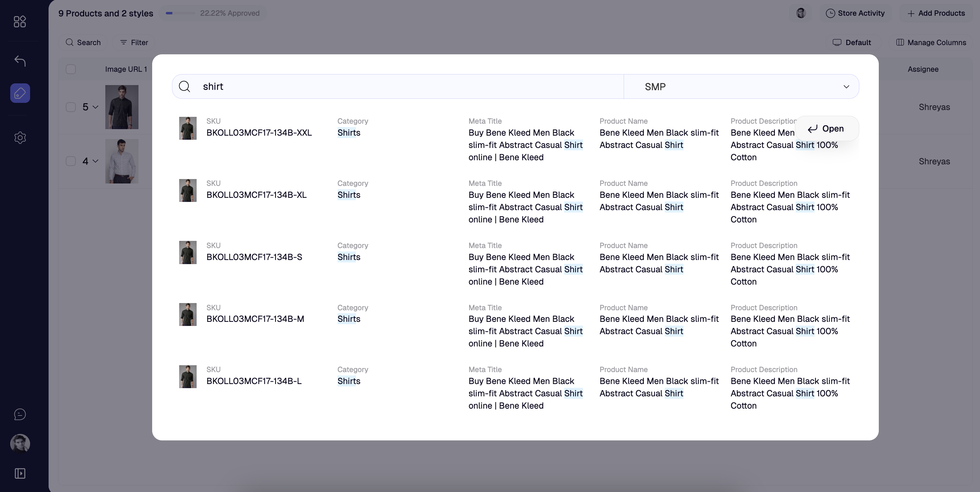Tick the select-all header checkbox
Image resolution: width=980 pixels, height=492 pixels.
coord(71,69)
